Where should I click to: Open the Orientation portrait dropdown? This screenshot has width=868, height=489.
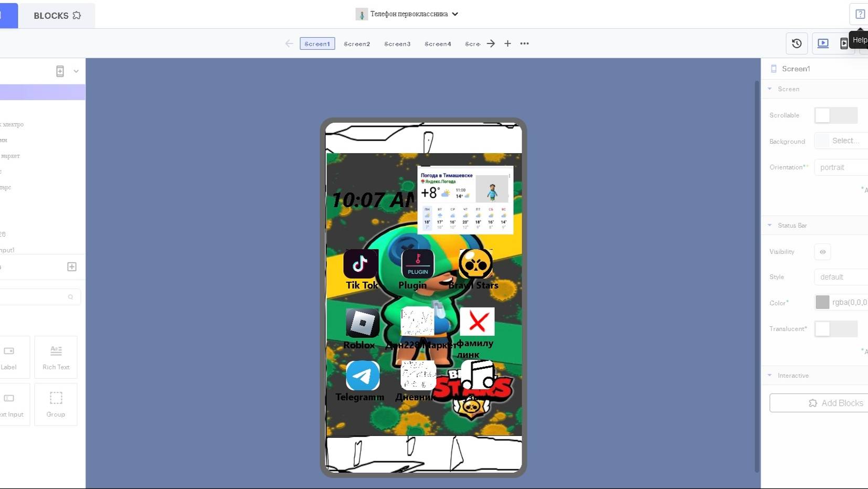click(x=841, y=167)
